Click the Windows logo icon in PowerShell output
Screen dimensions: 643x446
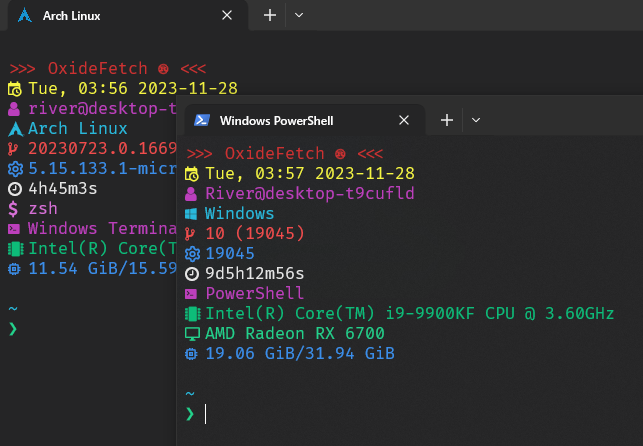point(192,214)
